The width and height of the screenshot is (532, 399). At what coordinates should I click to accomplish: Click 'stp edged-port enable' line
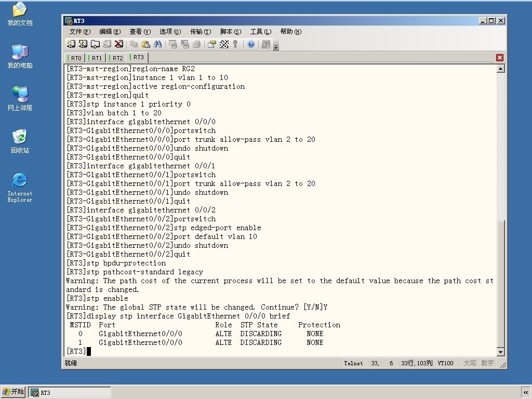pos(164,228)
